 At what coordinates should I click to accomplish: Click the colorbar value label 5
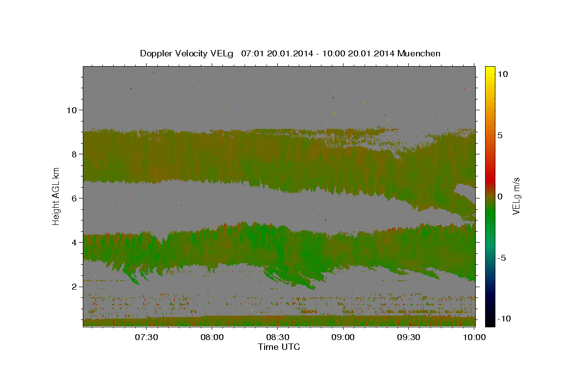click(x=499, y=135)
